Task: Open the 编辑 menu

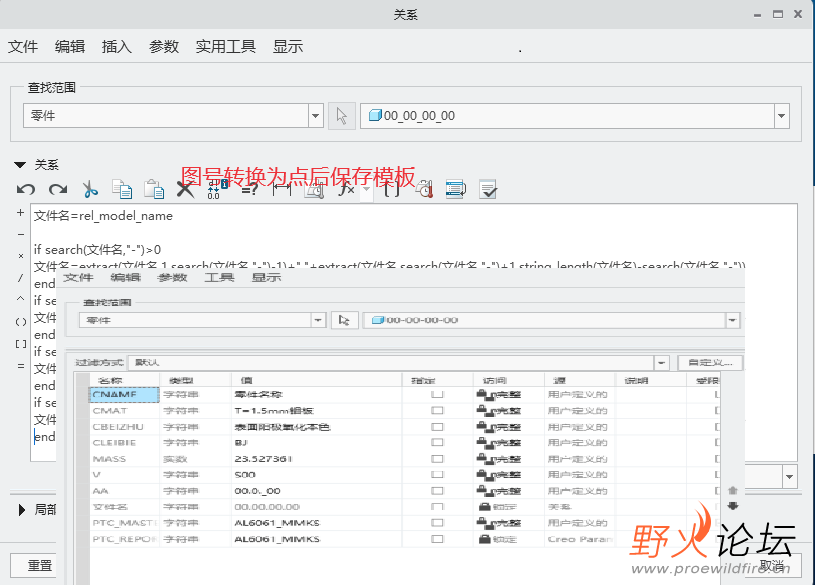Action: click(x=70, y=46)
